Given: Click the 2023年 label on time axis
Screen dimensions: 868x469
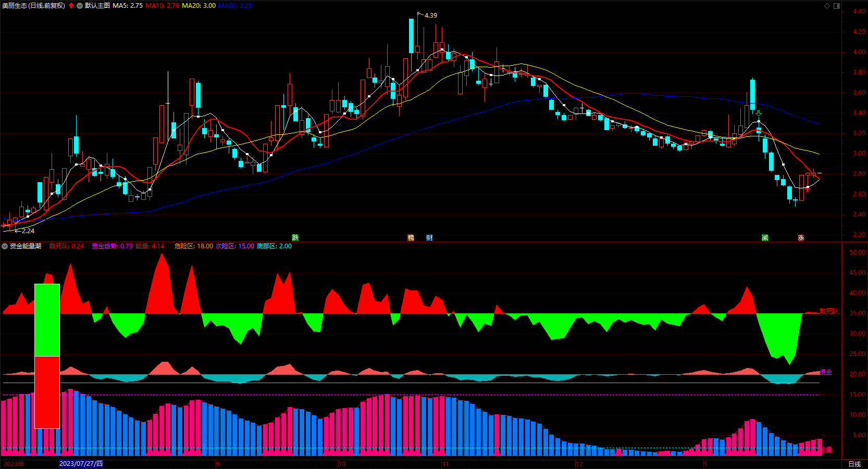Looking at the screenshot, I should tap(14, 464).
